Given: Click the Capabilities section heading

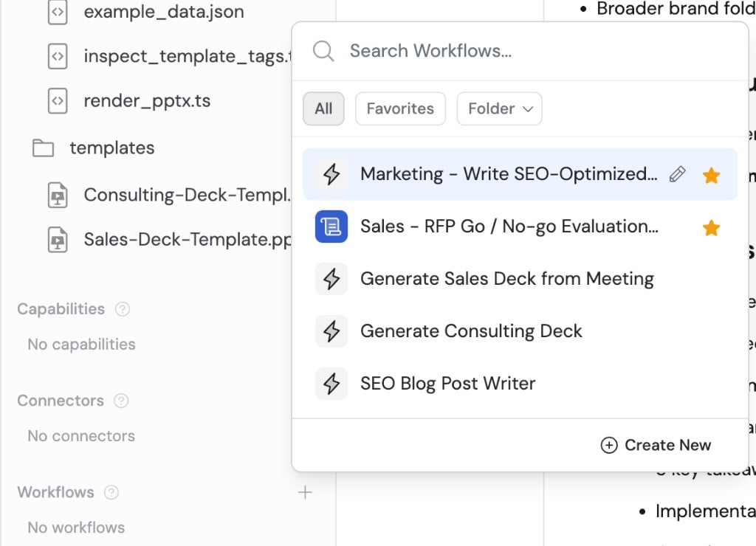Looking at the screenshot, I should (x=61, y=309).
